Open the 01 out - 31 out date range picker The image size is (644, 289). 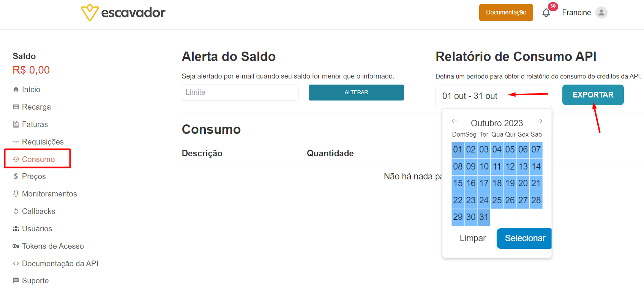click(x=494, y=96)
